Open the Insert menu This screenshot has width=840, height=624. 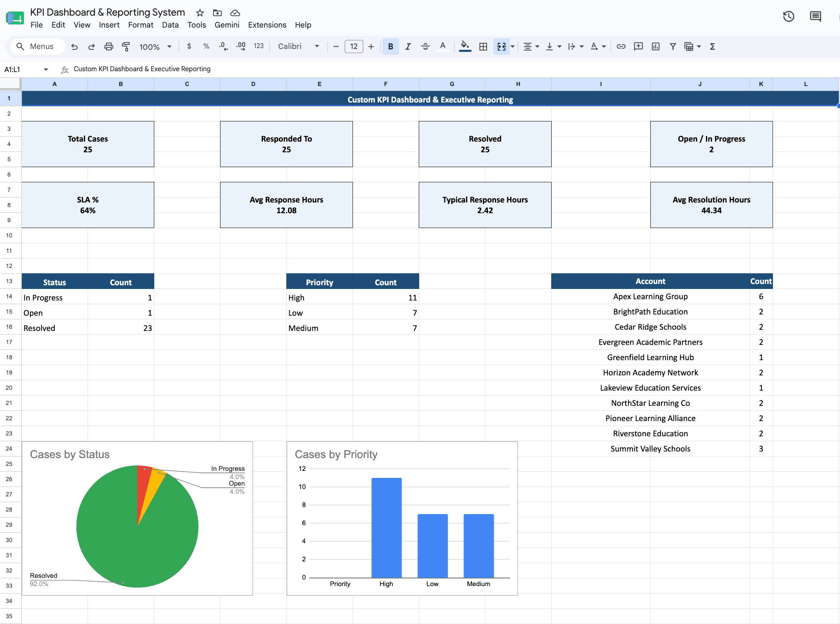tap(109, 25)
